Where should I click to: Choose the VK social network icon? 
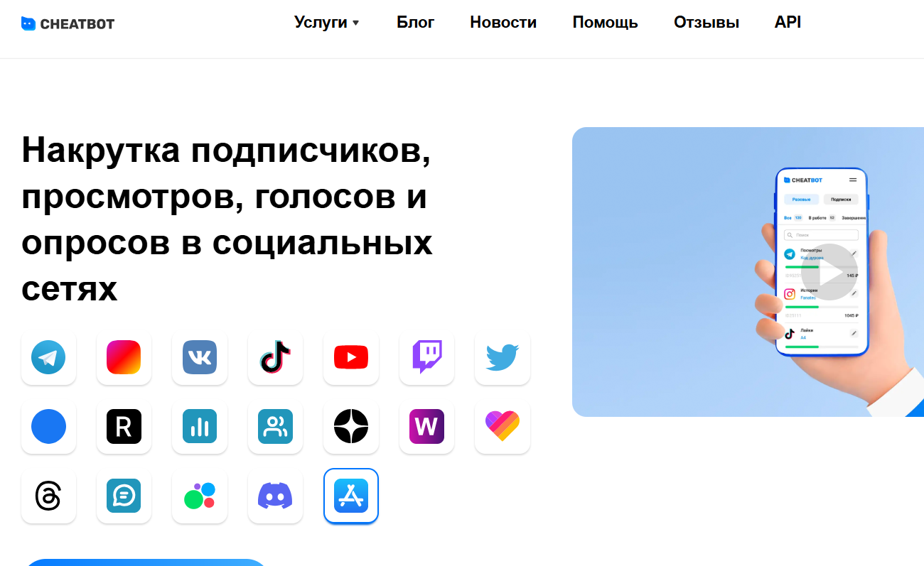pos(200,357)
